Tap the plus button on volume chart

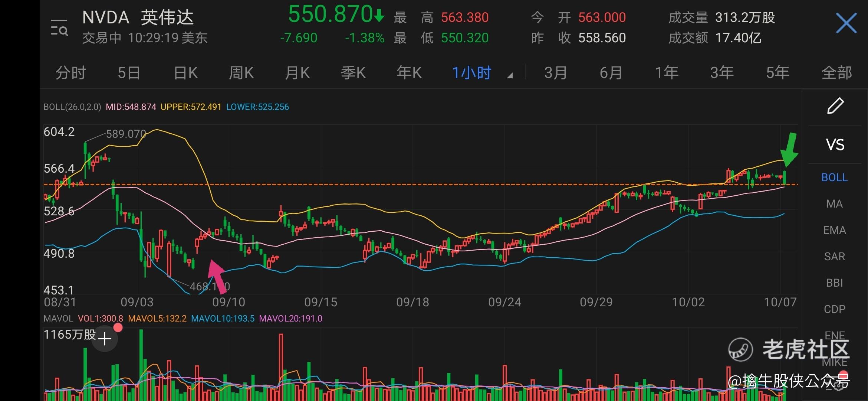point(105,339)
